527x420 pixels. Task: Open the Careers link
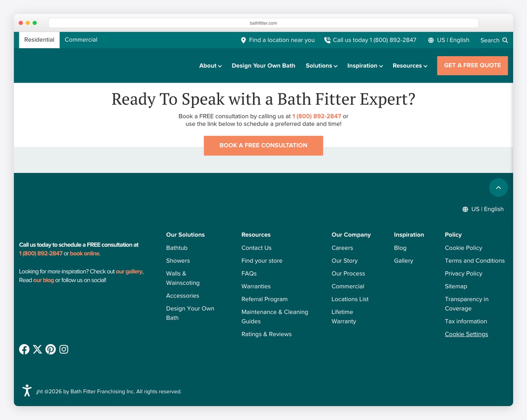point(342,248)
